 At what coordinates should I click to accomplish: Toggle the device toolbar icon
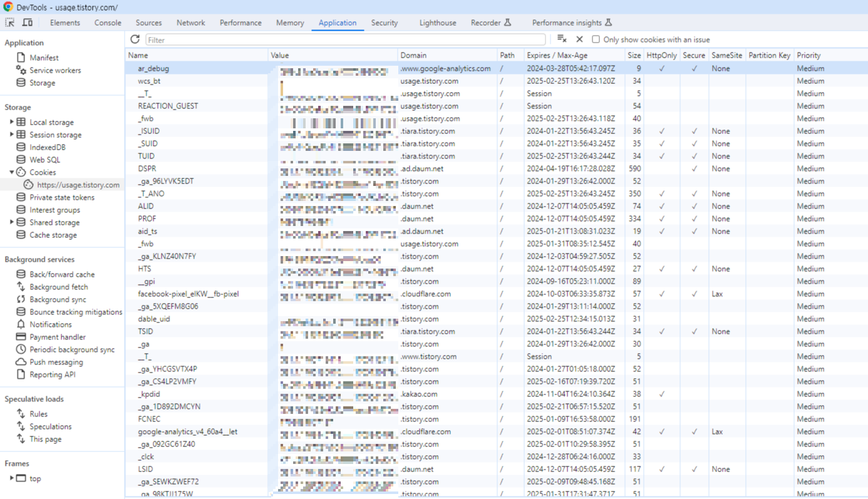[x=28, y=23]
